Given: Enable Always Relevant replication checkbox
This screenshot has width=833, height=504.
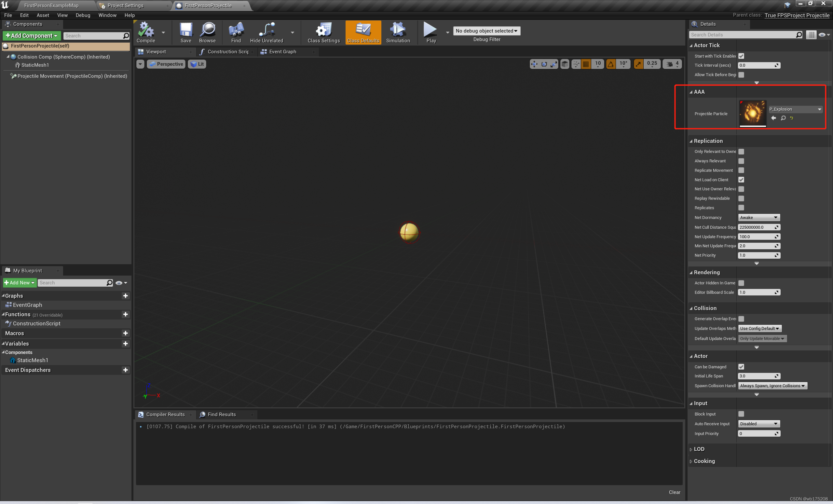Looking at the screenshot, I should click(741, 161).
